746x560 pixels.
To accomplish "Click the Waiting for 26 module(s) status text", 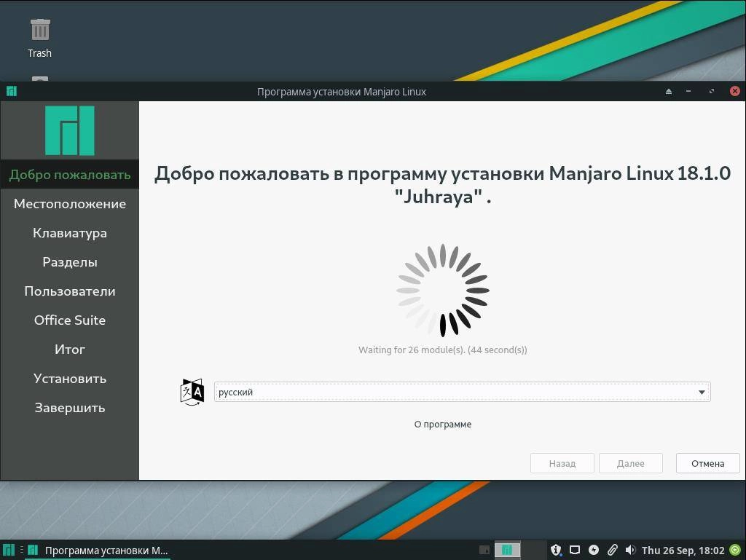I will pyautogui.click(x=442, y=350).
